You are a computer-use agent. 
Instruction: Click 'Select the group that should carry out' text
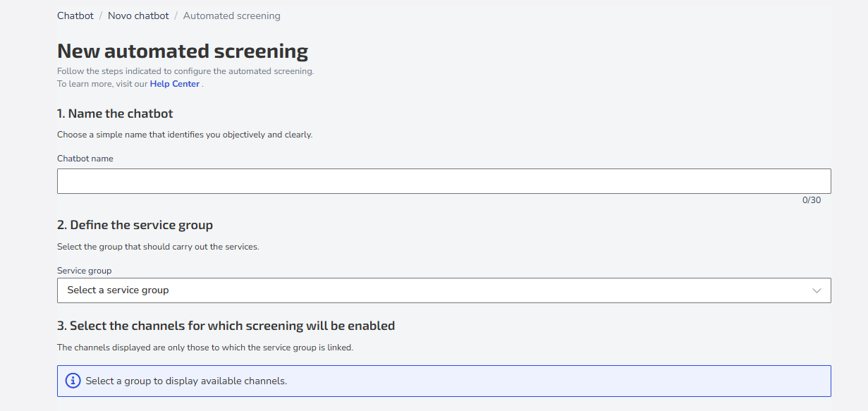tap(158, 247)
